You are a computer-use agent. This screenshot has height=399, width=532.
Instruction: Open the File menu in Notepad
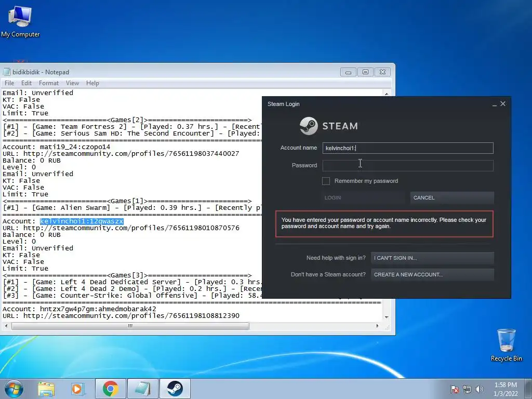[9, 83]
